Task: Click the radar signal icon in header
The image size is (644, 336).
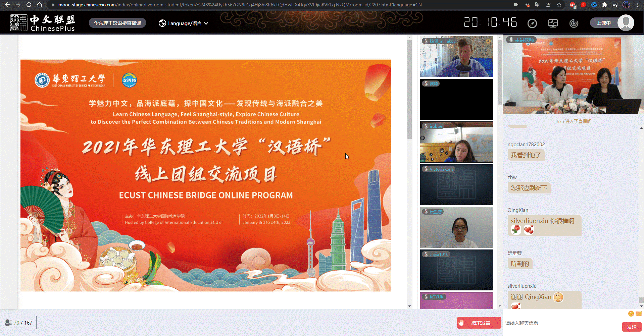Action: point(574,23)
